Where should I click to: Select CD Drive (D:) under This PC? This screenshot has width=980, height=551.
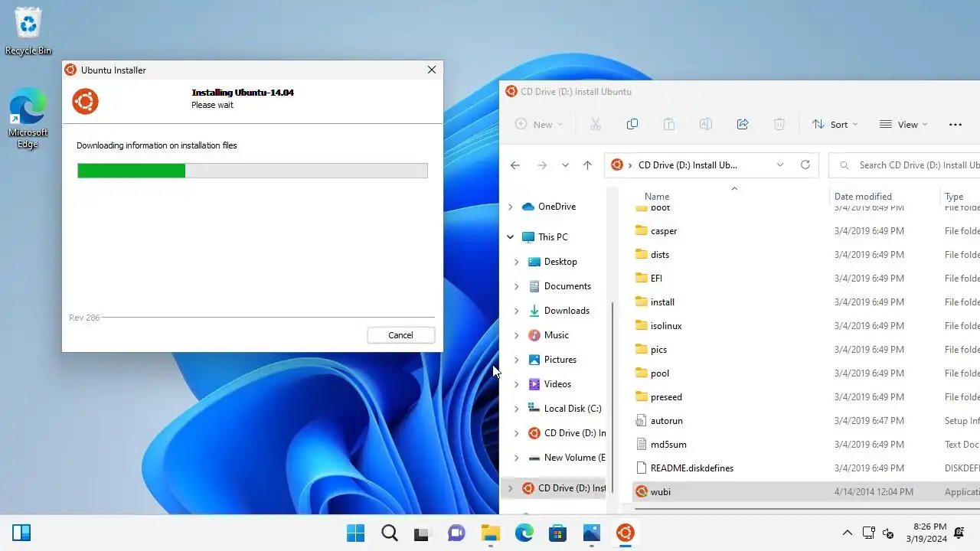pos(567,433)
